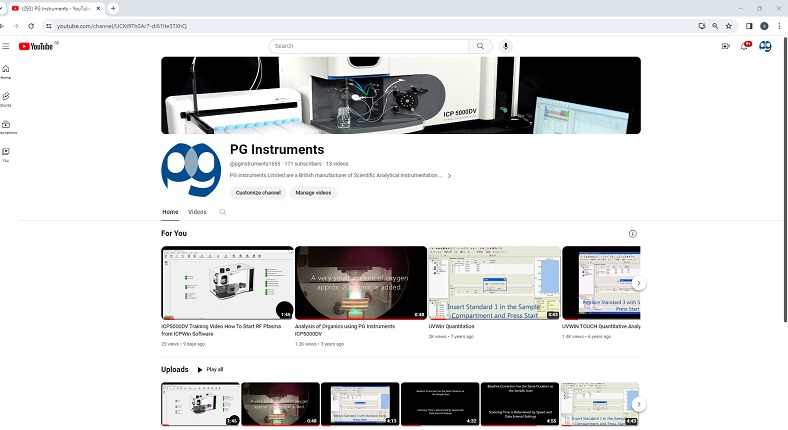Play all uploads

(210, 370)
